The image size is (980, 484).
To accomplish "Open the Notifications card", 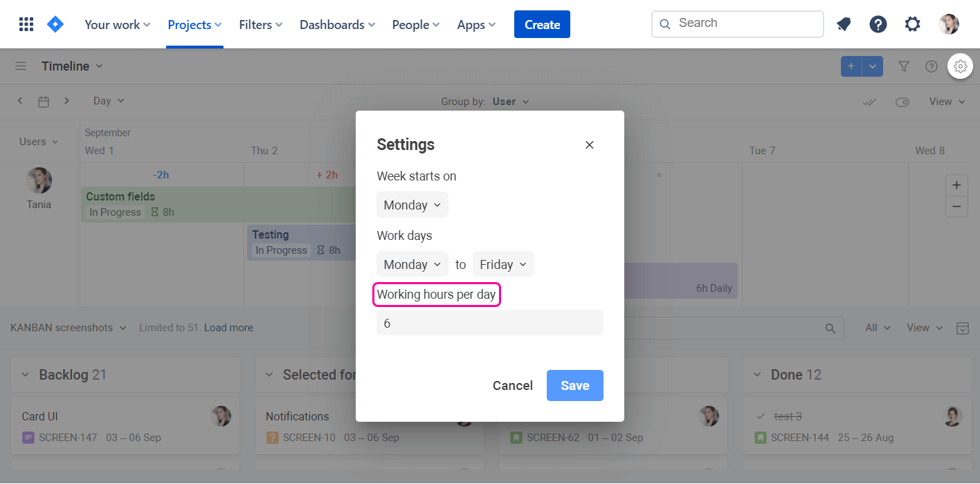I will pos(369,427).
